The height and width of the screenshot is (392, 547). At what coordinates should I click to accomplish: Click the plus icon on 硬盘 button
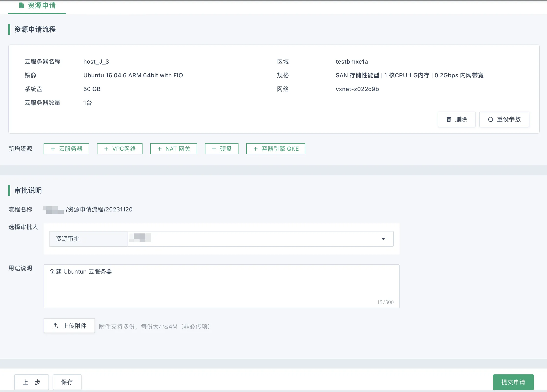[214, 149]
